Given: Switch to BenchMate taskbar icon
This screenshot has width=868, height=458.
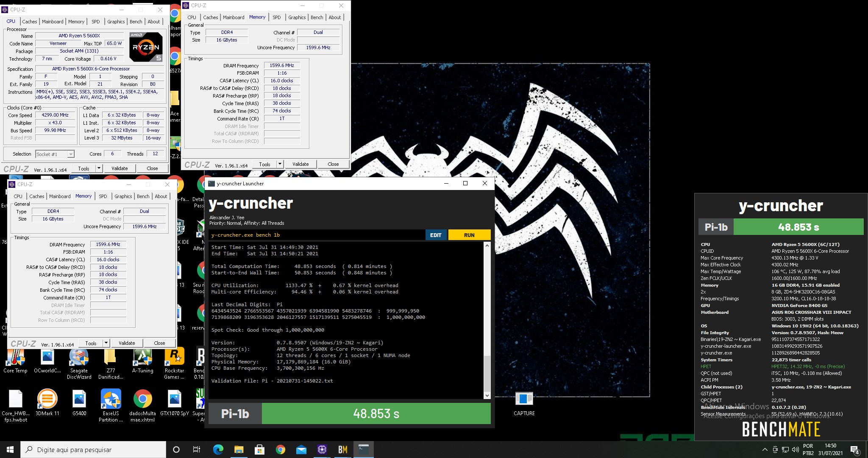Looking at the screenshot, I should click(342, 450).
